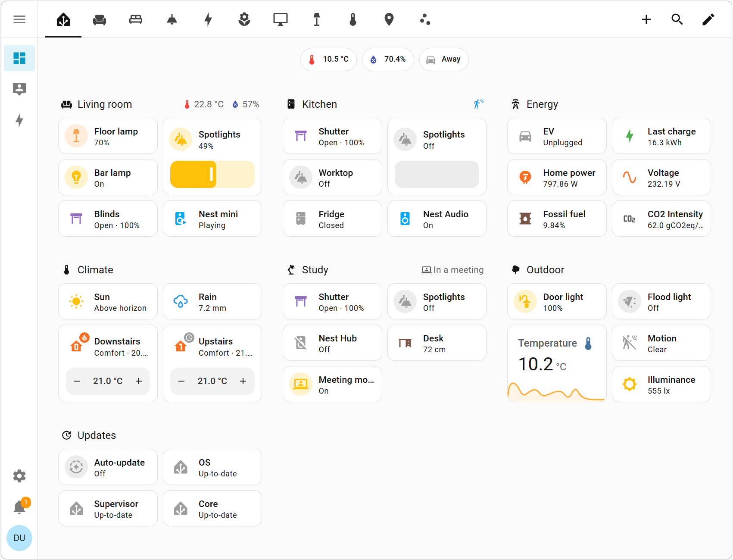Open the 70.4% humidity chip
Screen dimensions: 733x560
tap(387, 59)
